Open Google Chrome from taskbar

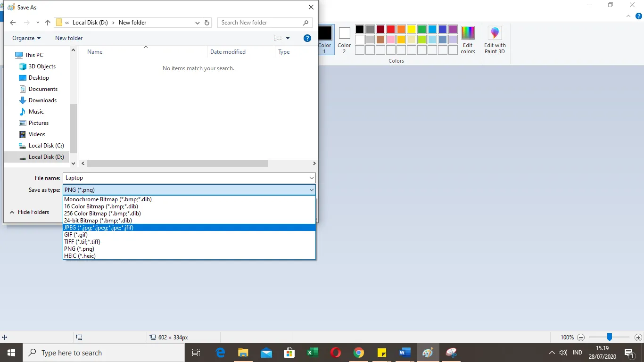click(x=359, y=353)
